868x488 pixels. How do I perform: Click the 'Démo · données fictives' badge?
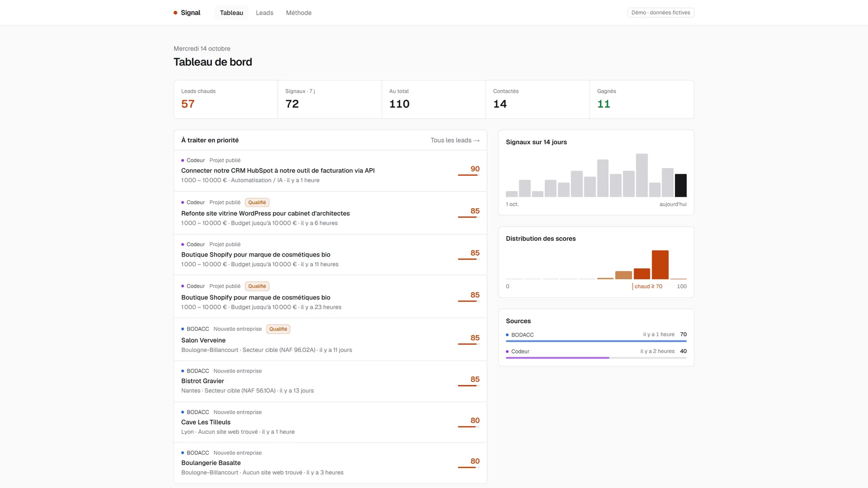click(x=661, y=12)
